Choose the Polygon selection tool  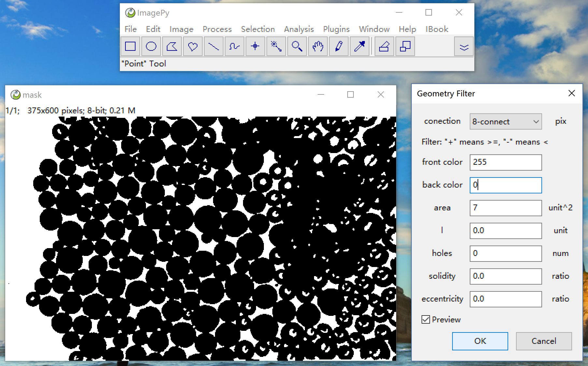coord(172,47)
